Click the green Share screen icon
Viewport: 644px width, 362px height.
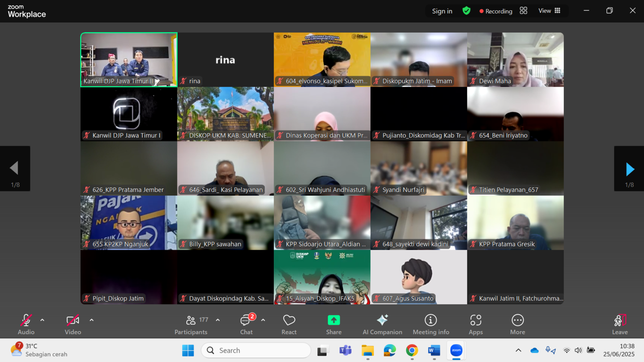[x=333, y=320]
